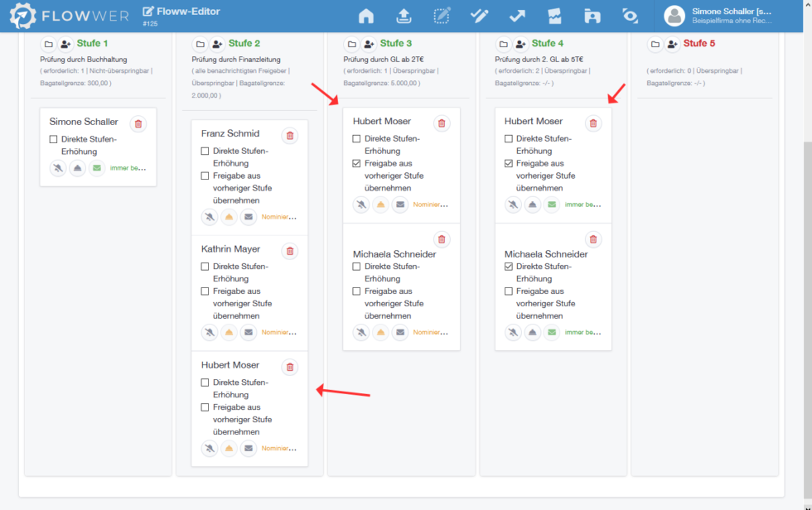The width and height of the screenshot is (812, 510).
Task: Add user to Stufe 1
Action: click(65, 44)
